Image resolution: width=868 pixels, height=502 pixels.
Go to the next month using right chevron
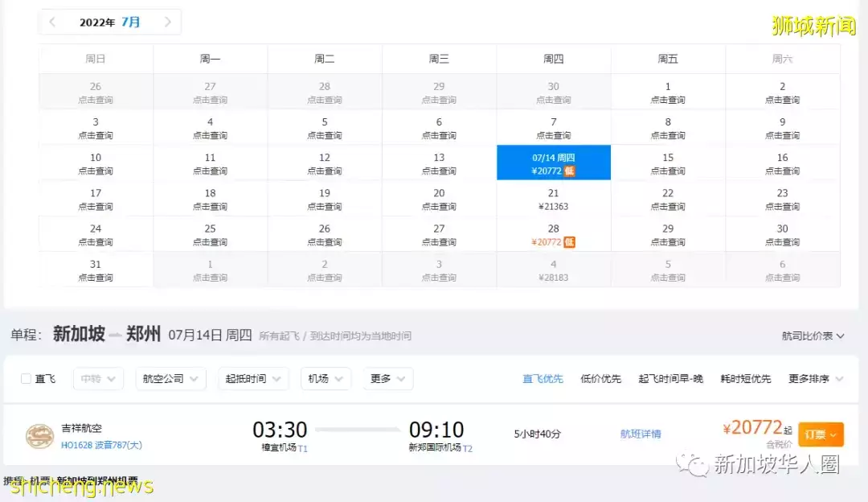[169, 22]
